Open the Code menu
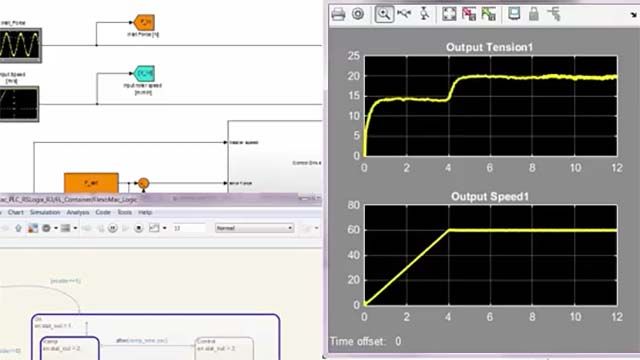640x360 pixels. click(103, 212)
